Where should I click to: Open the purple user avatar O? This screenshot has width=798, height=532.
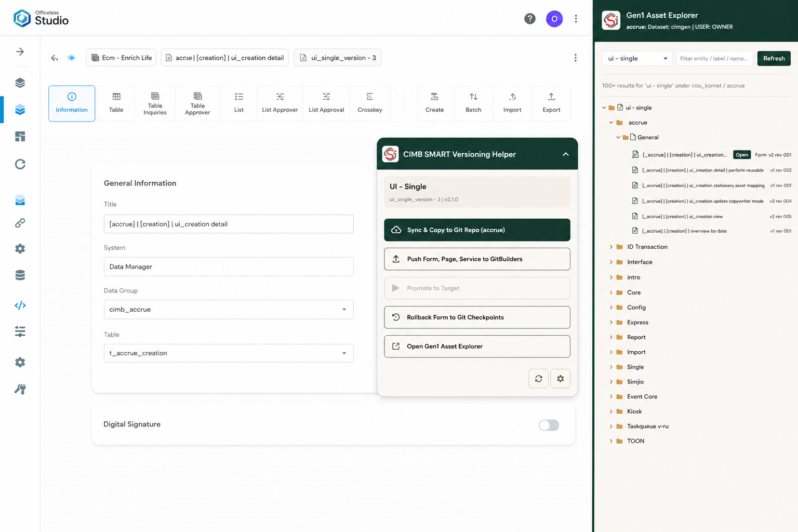click(x=554, y=19)
